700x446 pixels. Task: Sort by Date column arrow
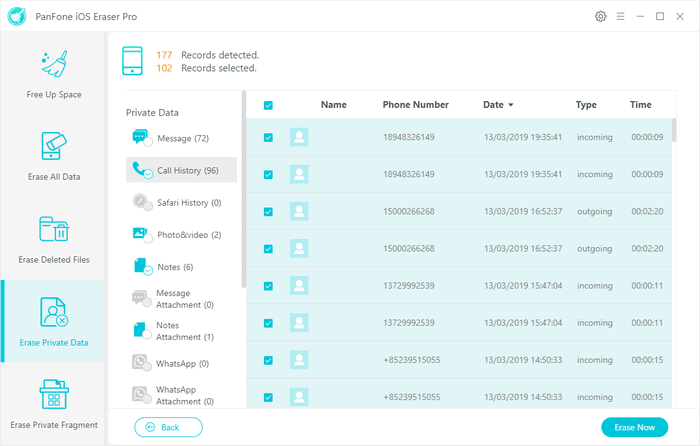tap(511, 105)
